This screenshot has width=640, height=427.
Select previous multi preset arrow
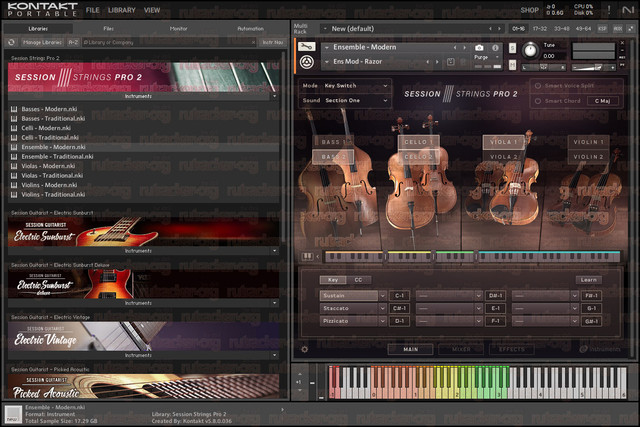(x=490, y=29)
